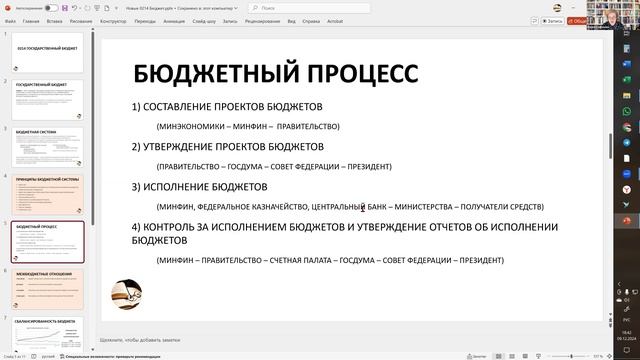The image size is (640, 360).
Task: Switch to the Конструктор tab
Action: [113, 21]
